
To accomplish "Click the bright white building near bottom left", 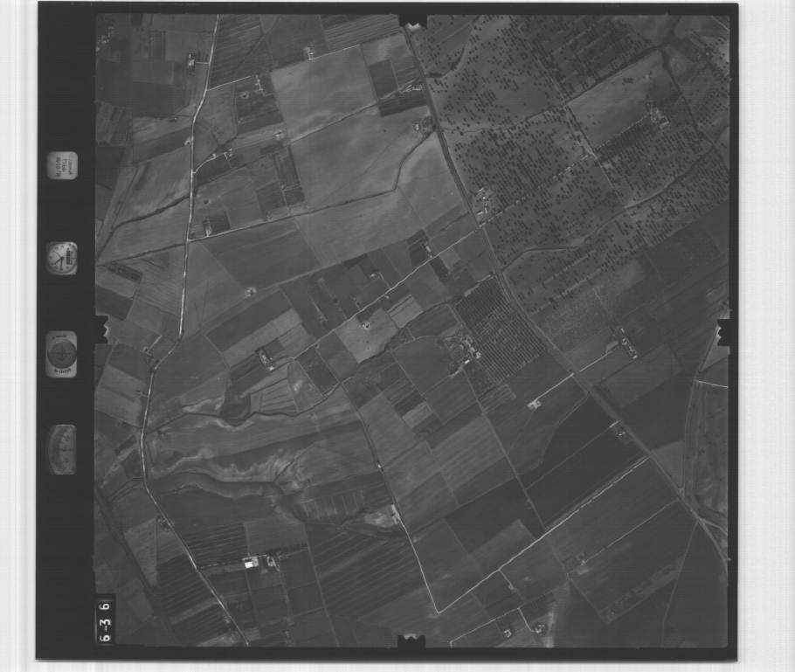I will [252, 562].
